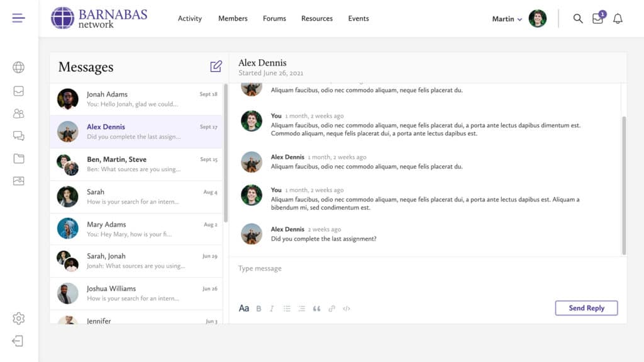Expand the Martin user dropdown
Screen dimensions: 644x362
click(x=508, y=19)
